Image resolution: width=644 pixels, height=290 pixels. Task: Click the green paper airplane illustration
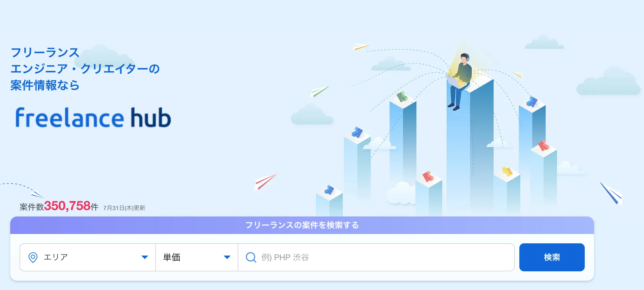pos(320,91)
